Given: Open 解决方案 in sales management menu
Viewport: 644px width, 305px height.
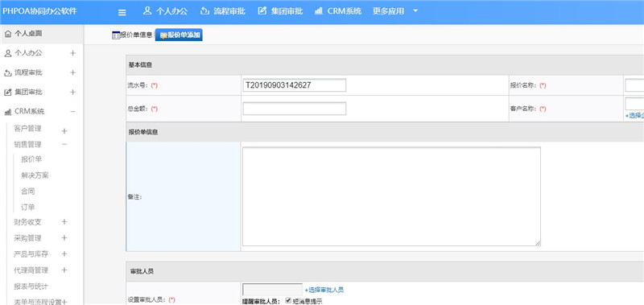Looking at the screenshot, I should pyautogui.click(x=35, y=175).
